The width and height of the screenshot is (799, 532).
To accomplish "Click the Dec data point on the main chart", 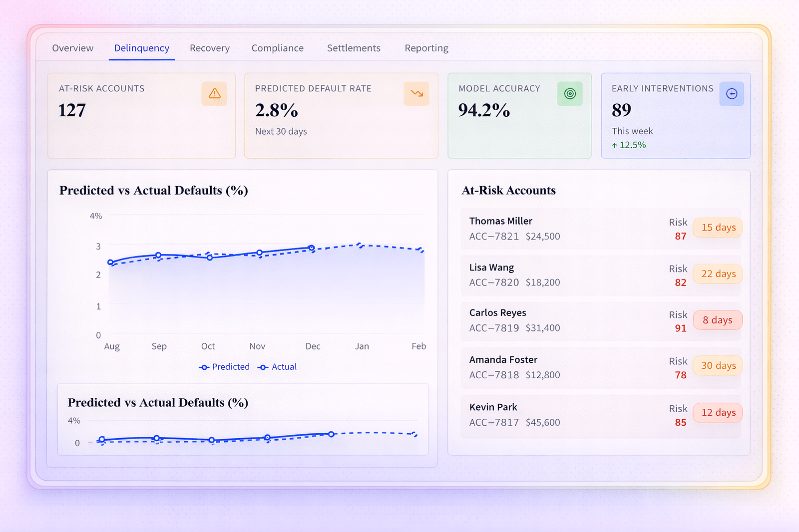I will (312, 248).
